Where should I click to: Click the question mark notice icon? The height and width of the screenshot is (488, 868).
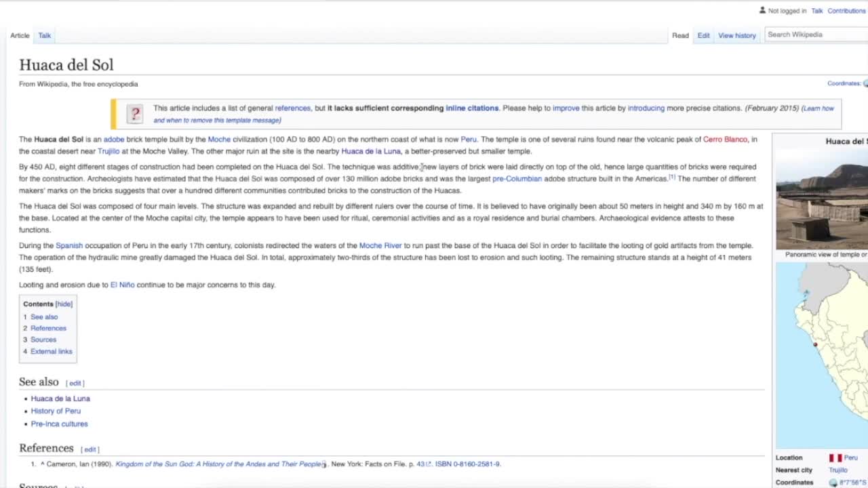coord(135,114)
